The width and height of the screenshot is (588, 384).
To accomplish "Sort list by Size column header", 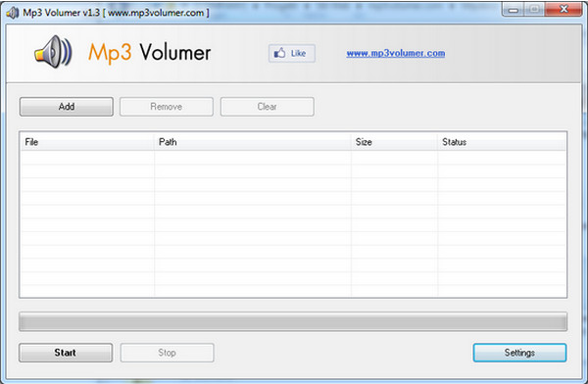I will 395,142.
